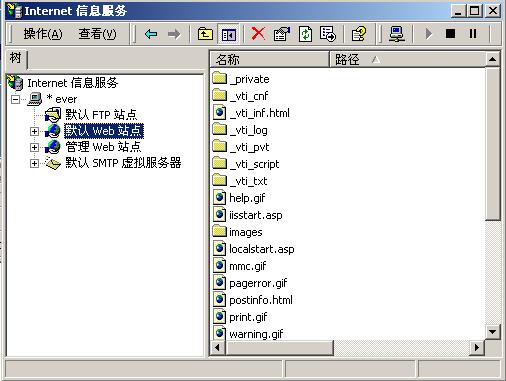506x381 pixels.
Task: Select the _vti_cnf folder
Action: click(x=249, y=96)
